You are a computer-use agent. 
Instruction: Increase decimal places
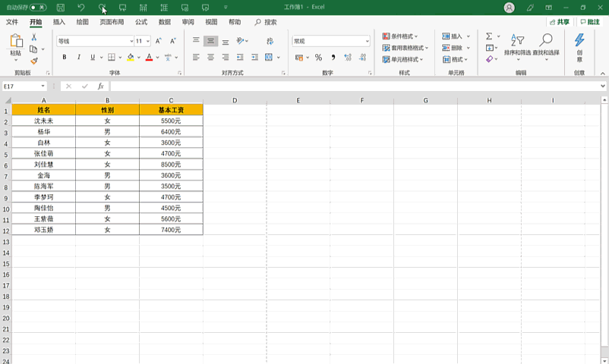pyautogui.click(x=348, y=58)
